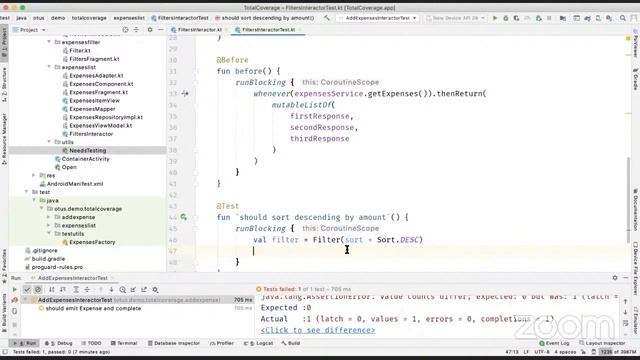640x360 pixels.
Task: Sort tests by duration in Run toolbar
Action: coord(63,289)
